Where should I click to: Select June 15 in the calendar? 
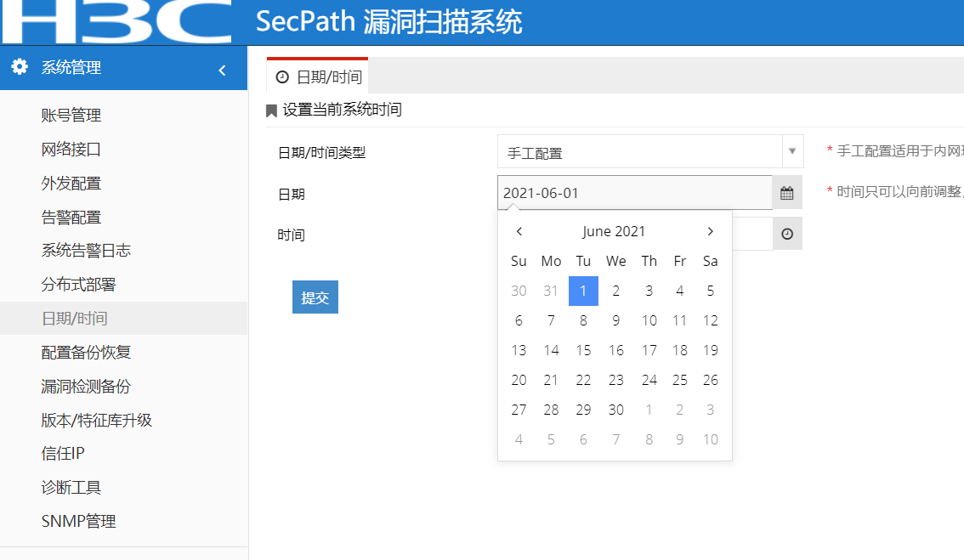point(583,350)
